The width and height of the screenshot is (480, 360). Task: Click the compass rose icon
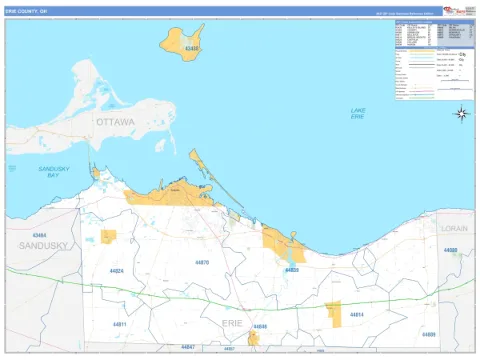coord(462,114)
